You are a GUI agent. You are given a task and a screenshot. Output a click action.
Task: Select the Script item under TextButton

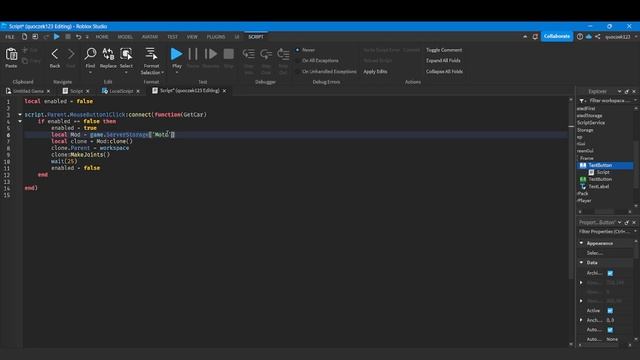click(602, 172)
